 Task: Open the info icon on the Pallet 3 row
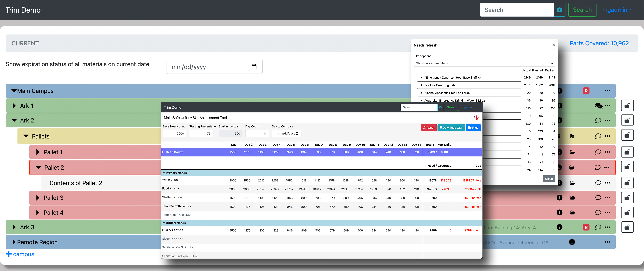(x=559, y=198)
